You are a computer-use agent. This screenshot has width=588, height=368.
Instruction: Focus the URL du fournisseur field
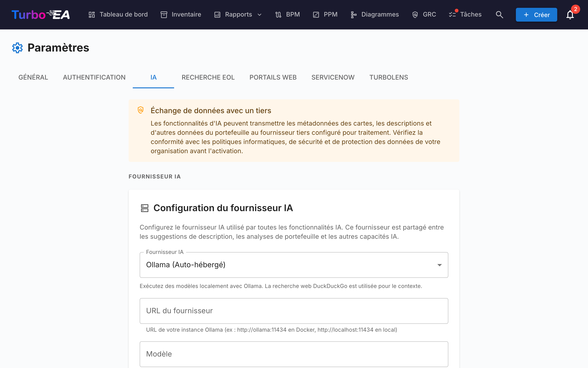point(294,311)
